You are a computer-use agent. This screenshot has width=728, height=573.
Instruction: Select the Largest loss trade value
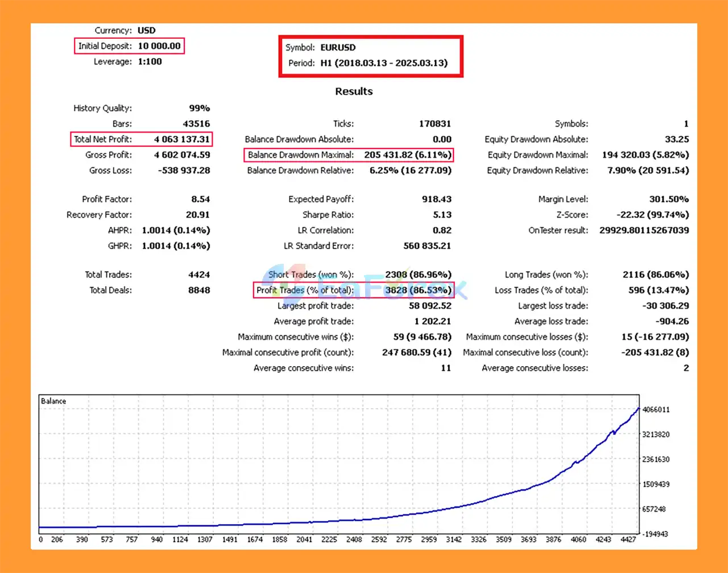pyautogui.click(x=665, y=306)
